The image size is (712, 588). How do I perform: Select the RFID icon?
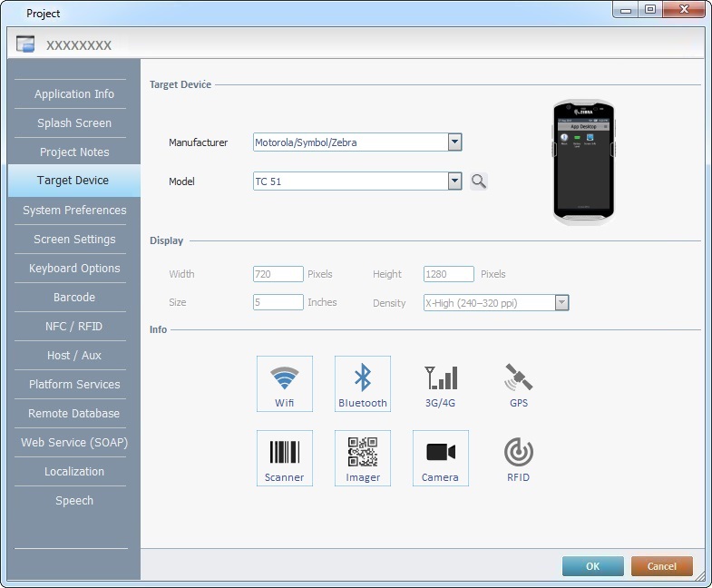coord(519,458)
